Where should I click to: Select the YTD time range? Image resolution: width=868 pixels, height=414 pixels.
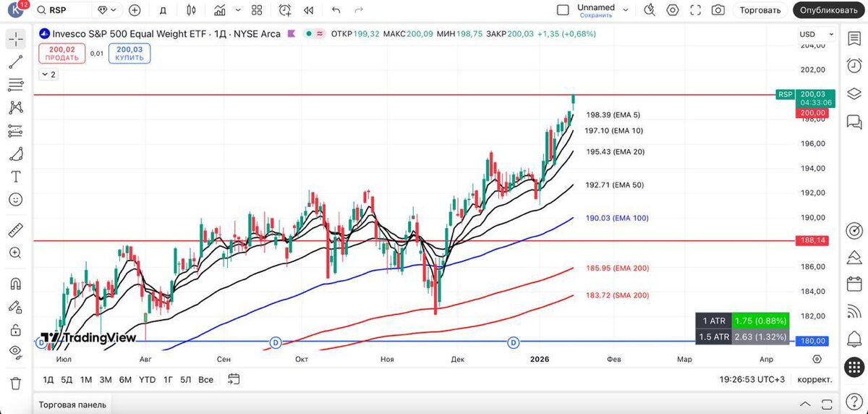point(147,379)
